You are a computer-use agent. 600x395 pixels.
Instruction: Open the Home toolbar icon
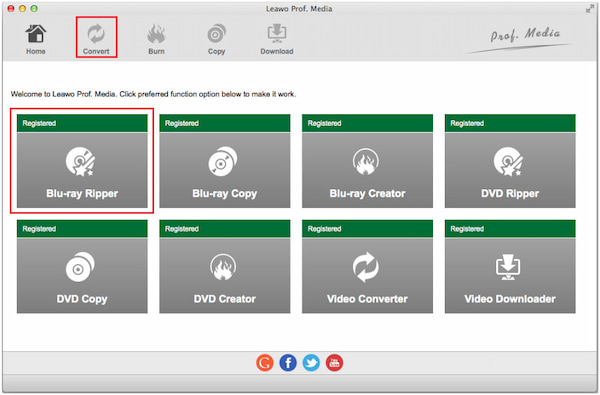pyautogui.click(x=36, y=39)
